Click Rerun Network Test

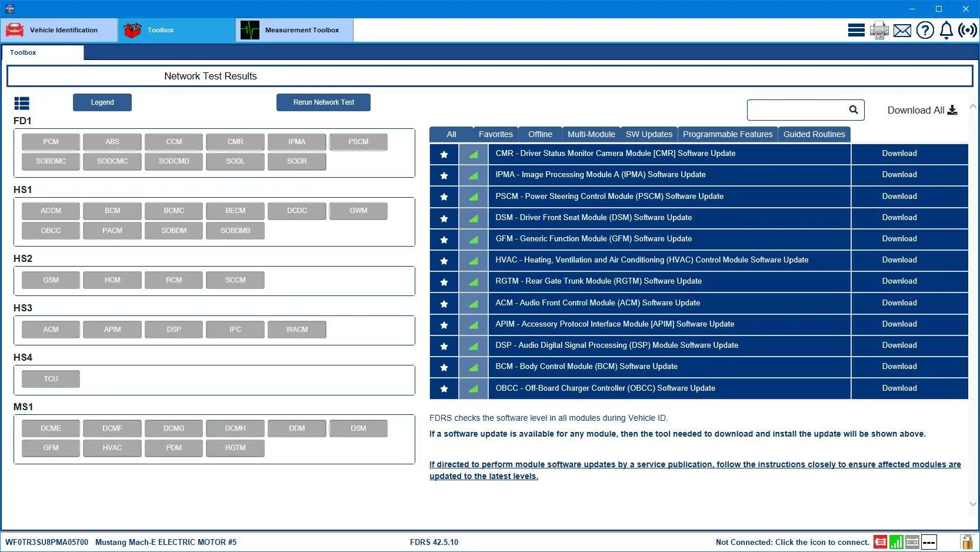[324, 102]
